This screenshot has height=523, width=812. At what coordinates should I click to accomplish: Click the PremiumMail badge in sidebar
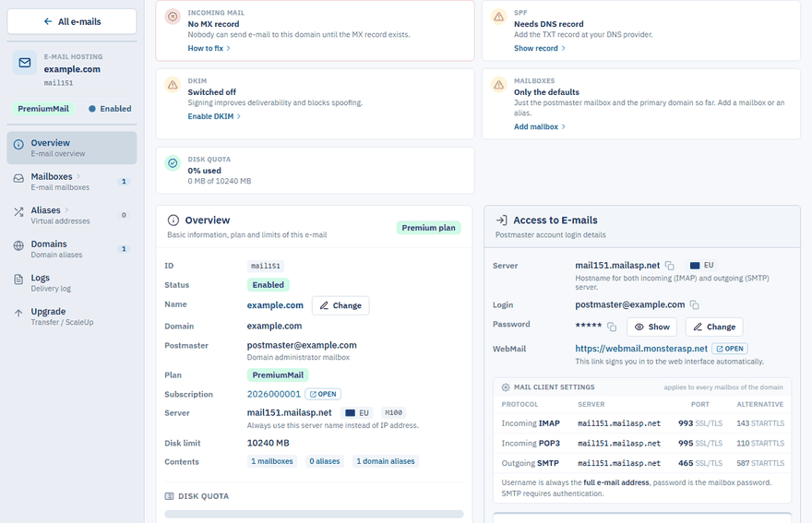click(x=43, y=109)
